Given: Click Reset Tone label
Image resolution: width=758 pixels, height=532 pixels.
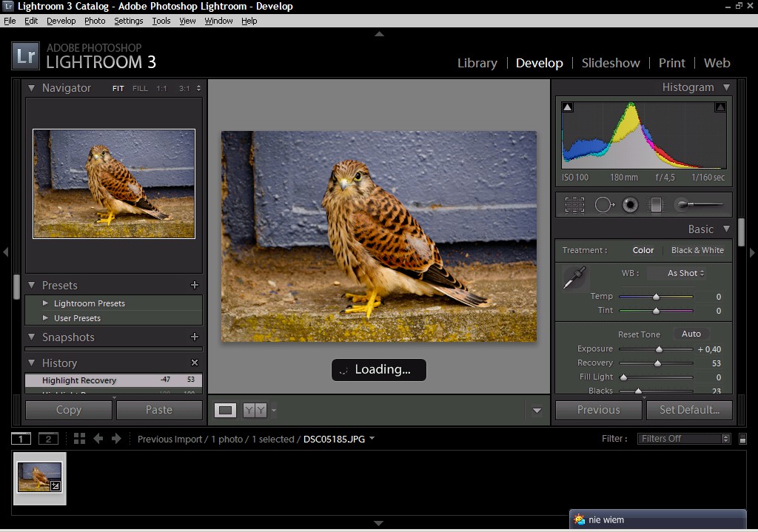Looking at the screenshot, I should point(639,334).
